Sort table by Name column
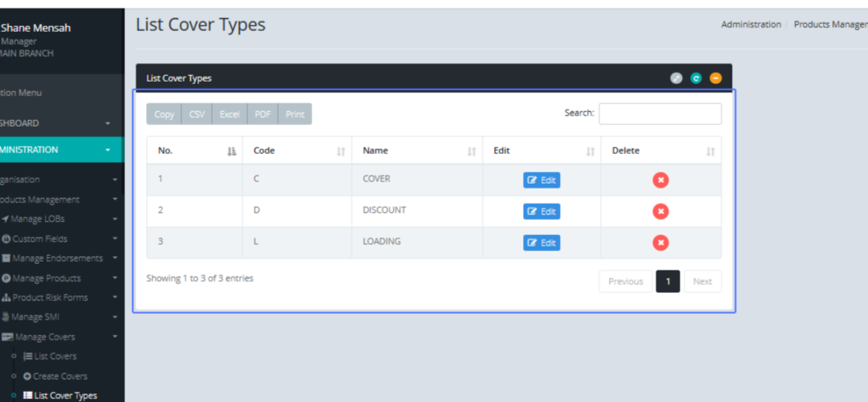 tap(417, 151)
